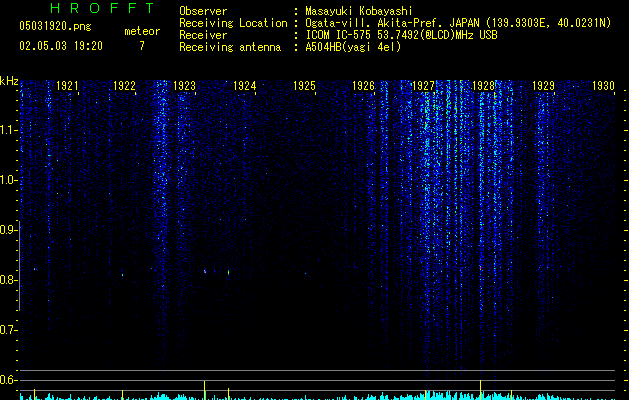
Task: Click the 1930 time marker
Action: [x=603, y=86]
